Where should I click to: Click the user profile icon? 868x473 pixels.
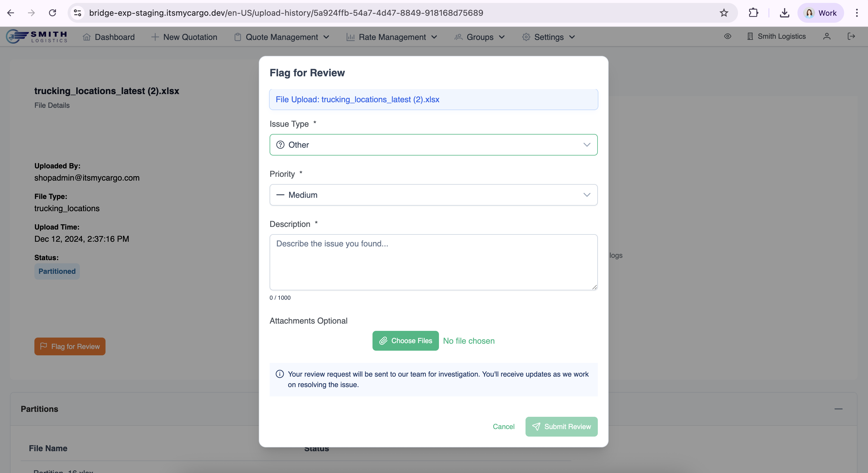tap(827, 36)
